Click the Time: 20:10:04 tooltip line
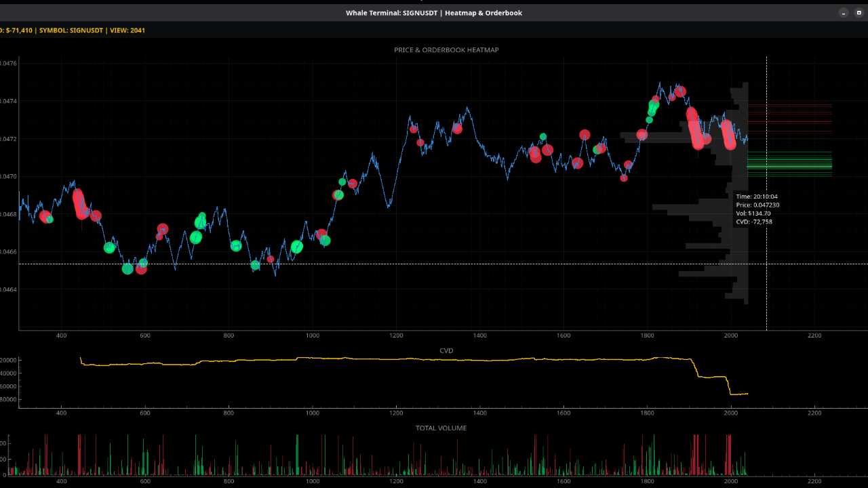This screenshot has height=488, width=868. [x=757, y=197]
